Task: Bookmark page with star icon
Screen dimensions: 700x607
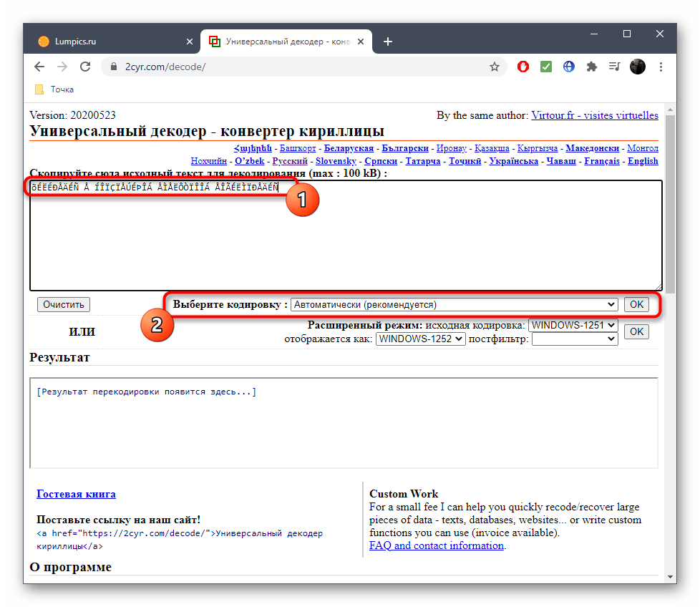Action: click(x=494, y=67)
